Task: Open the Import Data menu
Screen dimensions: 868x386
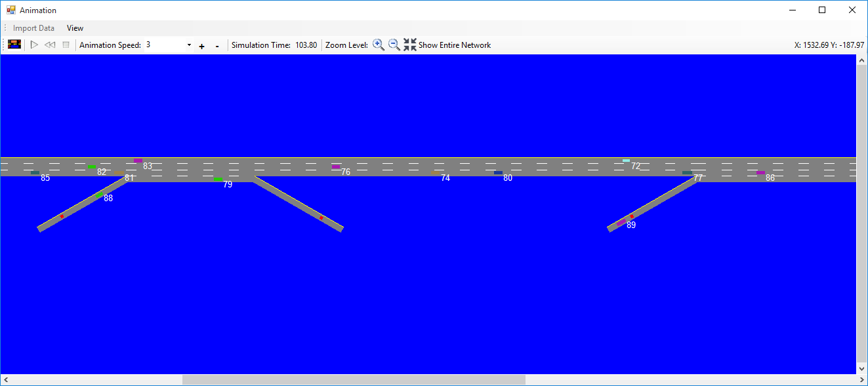Action: (33, 28)
